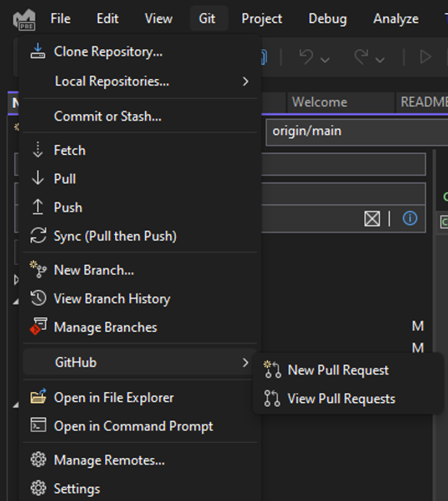This screenshot has width=448, height=501.
Task: Click the Sync circular arrows icon
Action: [x=38, y=236]
